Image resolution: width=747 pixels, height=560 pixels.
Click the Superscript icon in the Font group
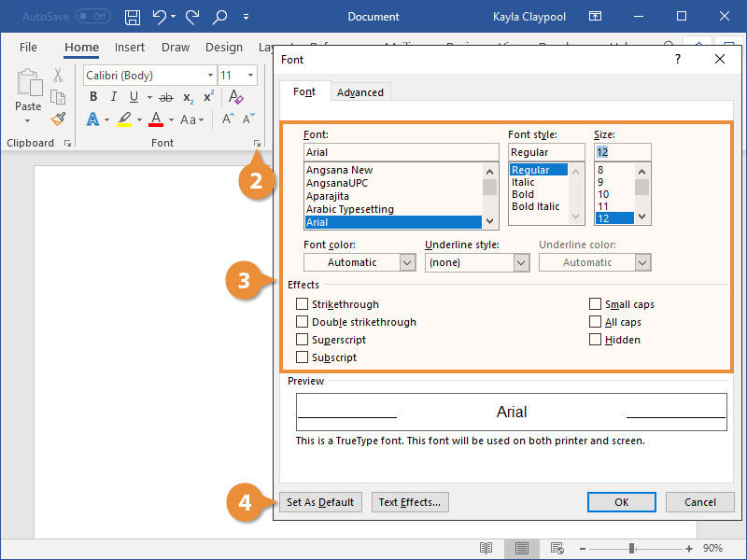coord(207,96)
